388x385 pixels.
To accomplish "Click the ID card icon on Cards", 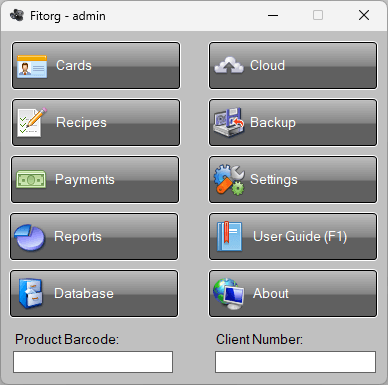I will click(32, 67).
